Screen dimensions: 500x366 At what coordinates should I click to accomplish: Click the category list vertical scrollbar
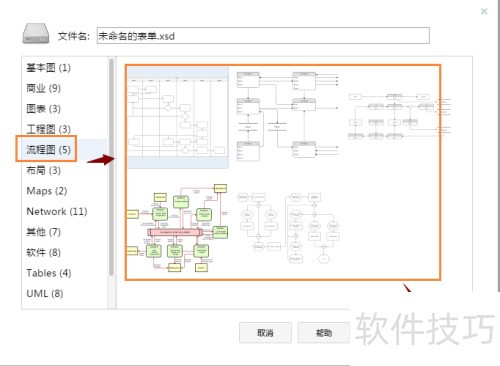pos(112,167)
